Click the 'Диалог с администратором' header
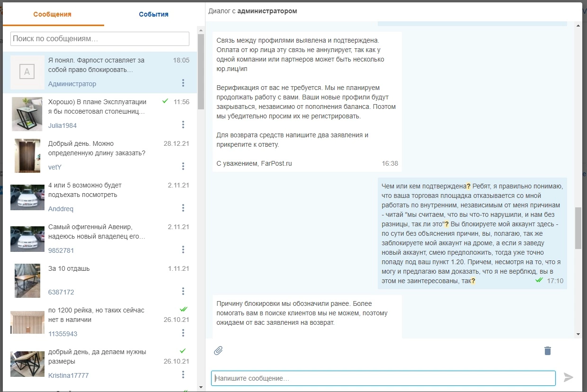The image size is (587, 392). 253,11
